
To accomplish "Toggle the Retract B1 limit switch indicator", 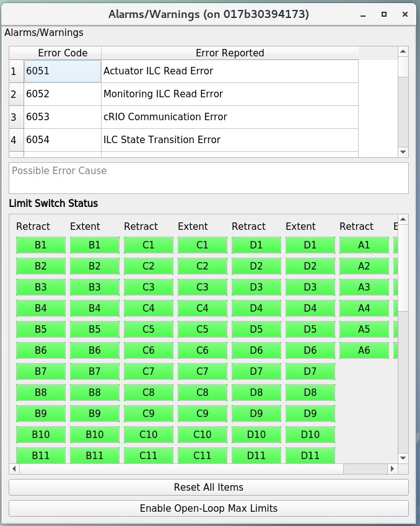I will pyautogui.click(x=41, y=245).
